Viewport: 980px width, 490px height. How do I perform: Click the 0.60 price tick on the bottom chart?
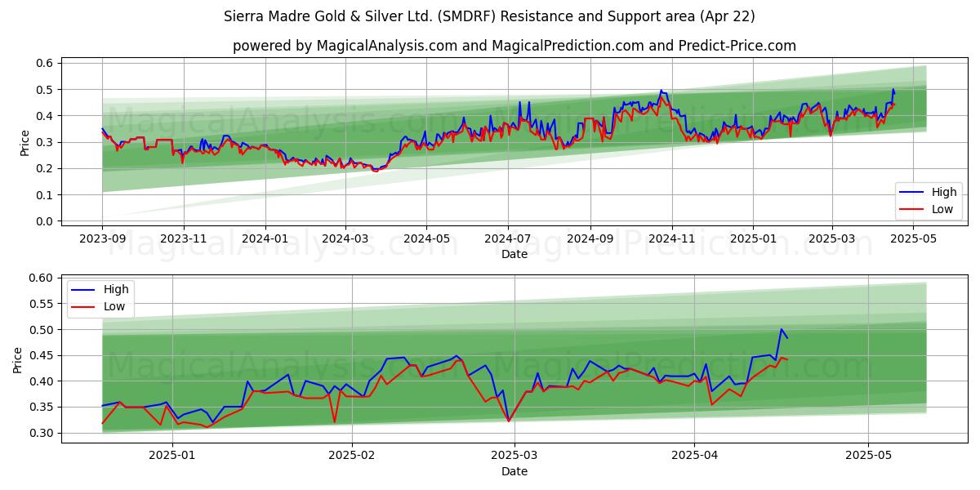(42, 278)
